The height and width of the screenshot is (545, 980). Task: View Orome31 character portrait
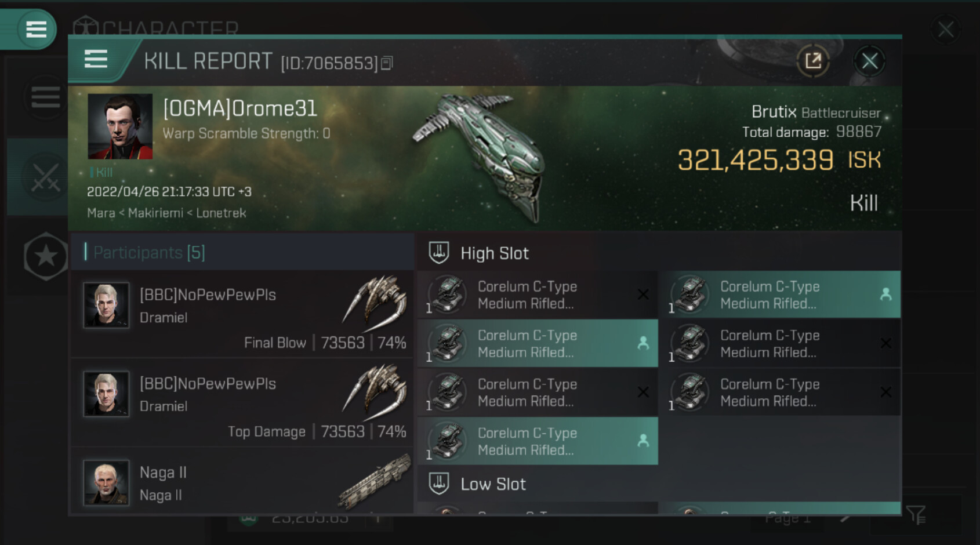pyautogui.click(x=120, y=126)
